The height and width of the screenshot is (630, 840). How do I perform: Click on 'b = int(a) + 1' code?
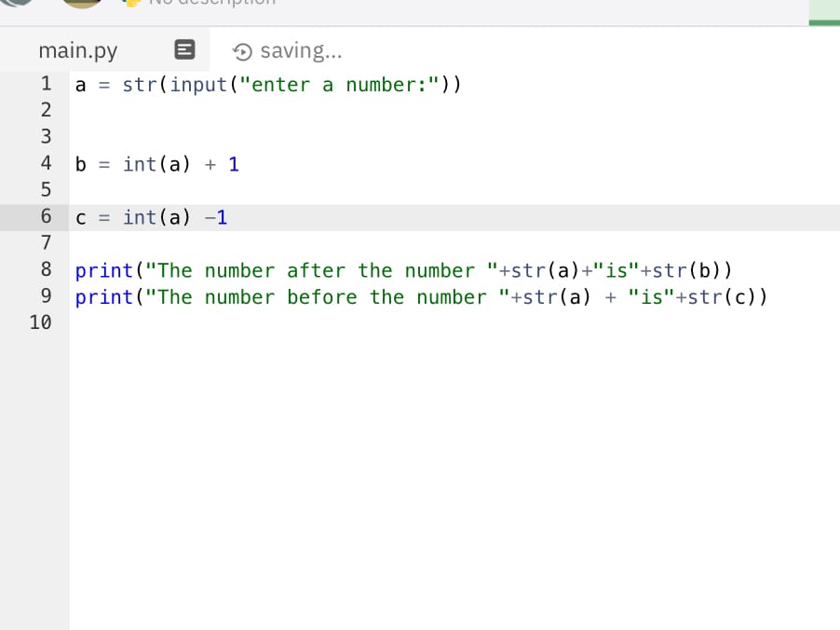tap(156, 164)
